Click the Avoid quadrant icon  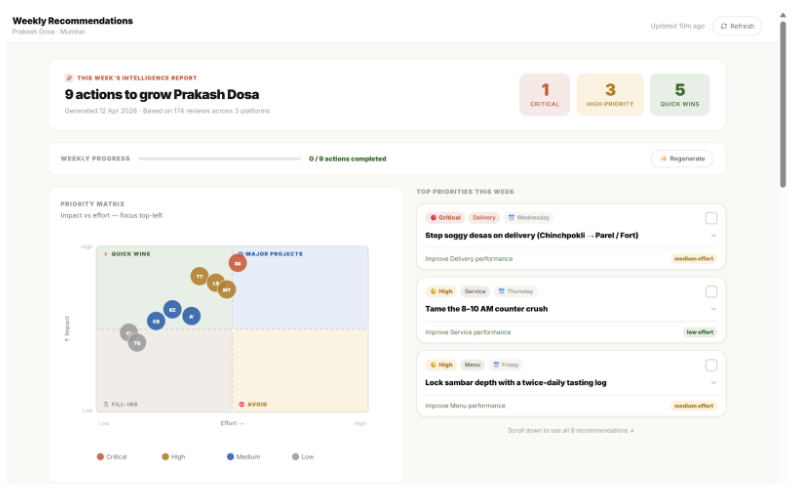point(241,405)
